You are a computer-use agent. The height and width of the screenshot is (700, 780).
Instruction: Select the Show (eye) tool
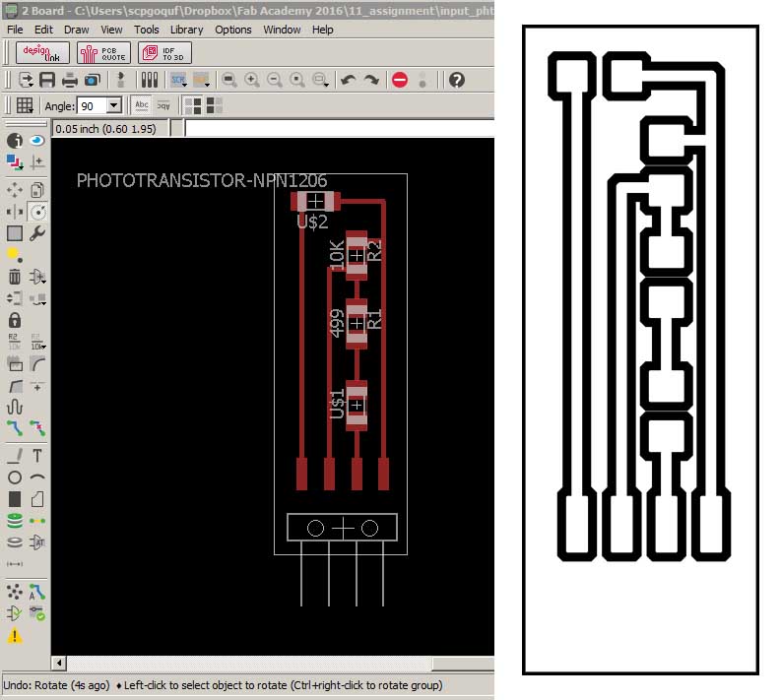click(36, 141)
